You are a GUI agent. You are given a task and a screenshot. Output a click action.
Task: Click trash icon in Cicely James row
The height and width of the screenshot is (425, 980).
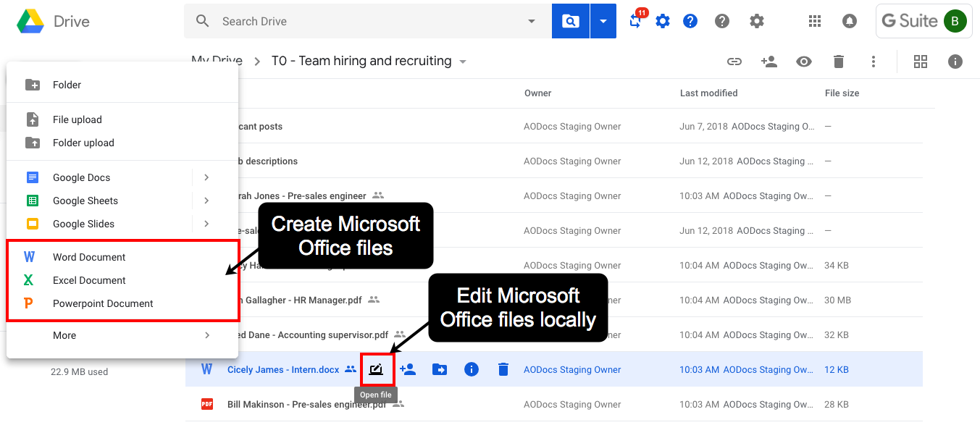coord(503,369)
